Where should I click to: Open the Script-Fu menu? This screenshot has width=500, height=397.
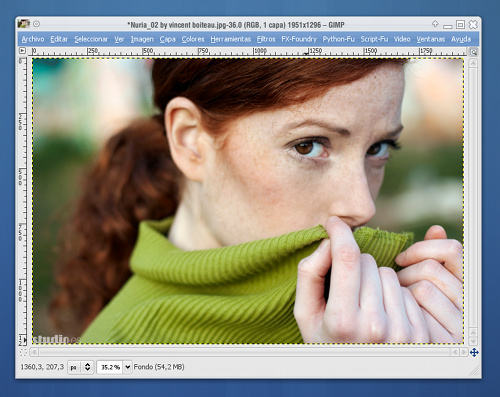click(374, 39)
